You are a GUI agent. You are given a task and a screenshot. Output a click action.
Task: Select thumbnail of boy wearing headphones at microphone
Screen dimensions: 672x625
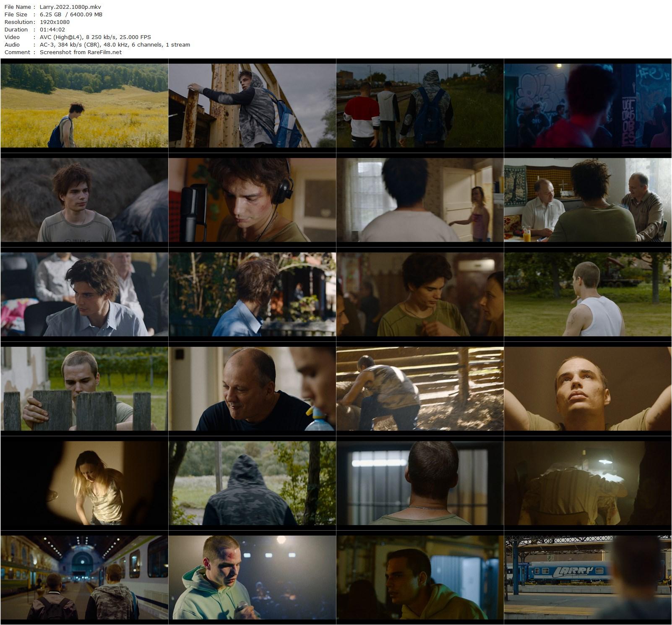(x=252, y=200)
